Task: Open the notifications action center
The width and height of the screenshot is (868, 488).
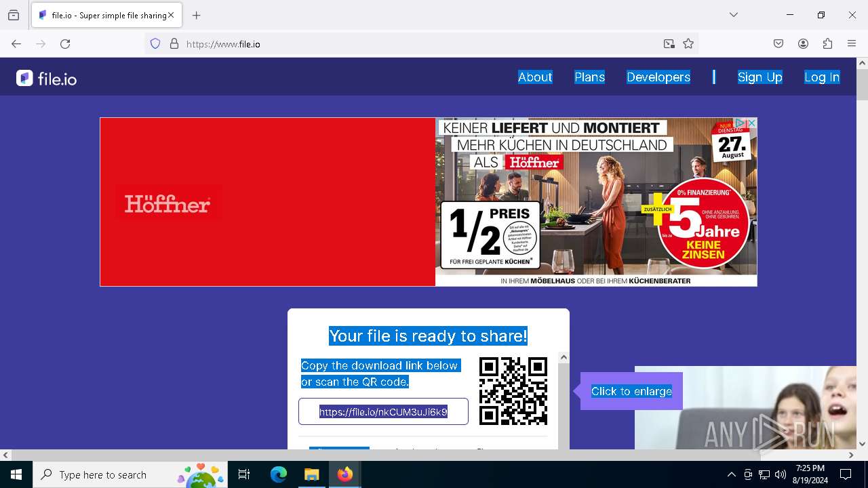Action: tap(846, 474)
